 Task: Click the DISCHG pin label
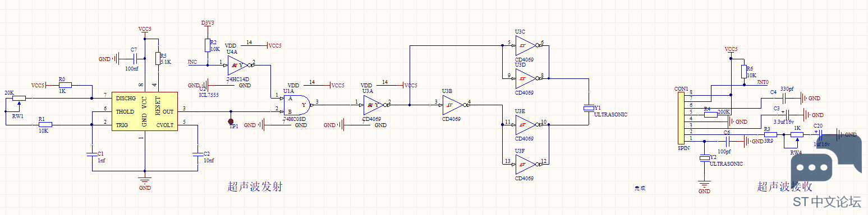126,98
